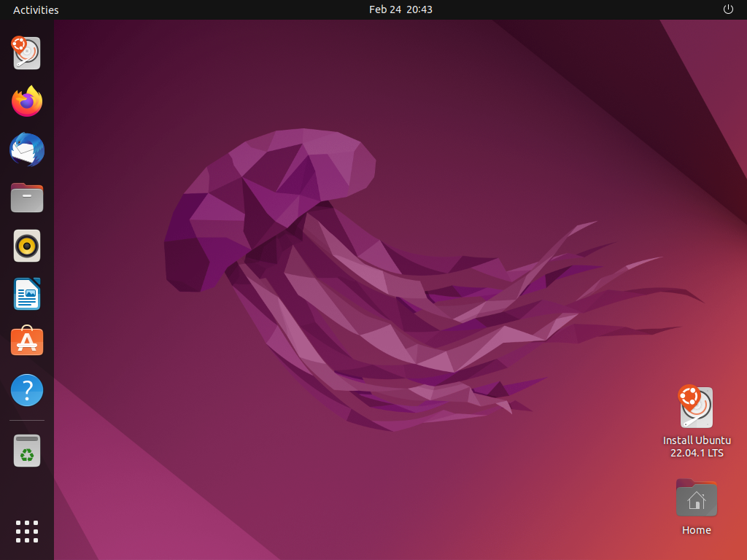Open the Files manager from the dock

pyautogui.click(x=27, y=198)
